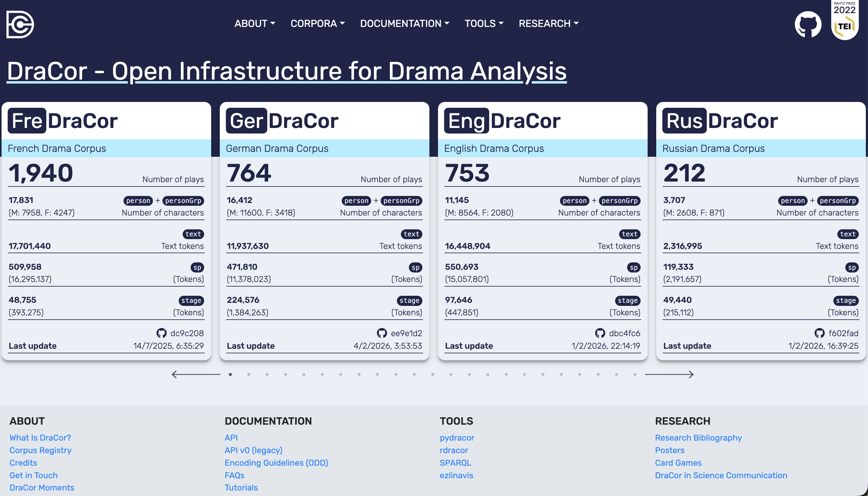868x496 pixels.
Task: Select the first carousel pagination dot
Action: [x=230, y=374]
